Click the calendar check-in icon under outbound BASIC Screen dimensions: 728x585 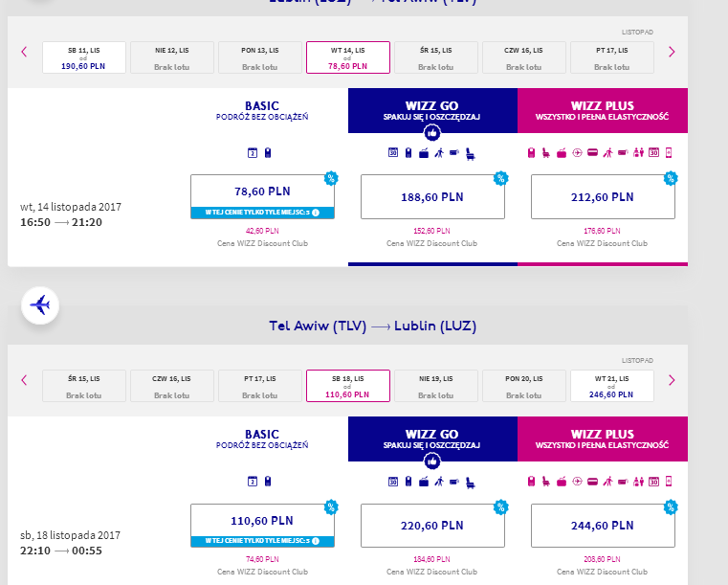[x=253, y=153]
